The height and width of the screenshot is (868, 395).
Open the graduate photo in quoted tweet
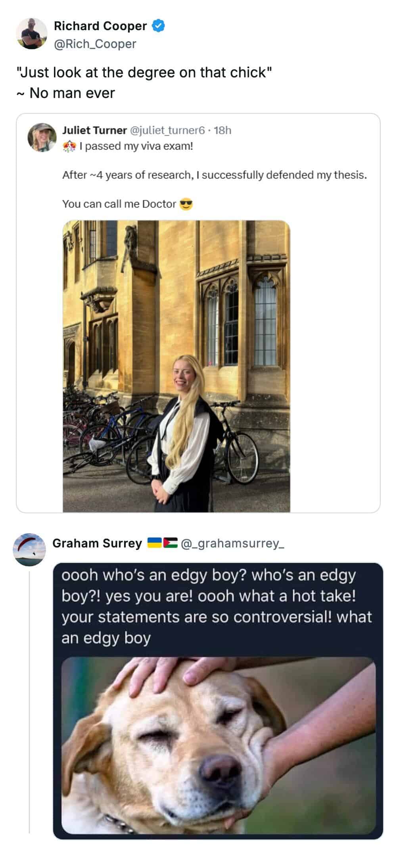pos(176,366)
